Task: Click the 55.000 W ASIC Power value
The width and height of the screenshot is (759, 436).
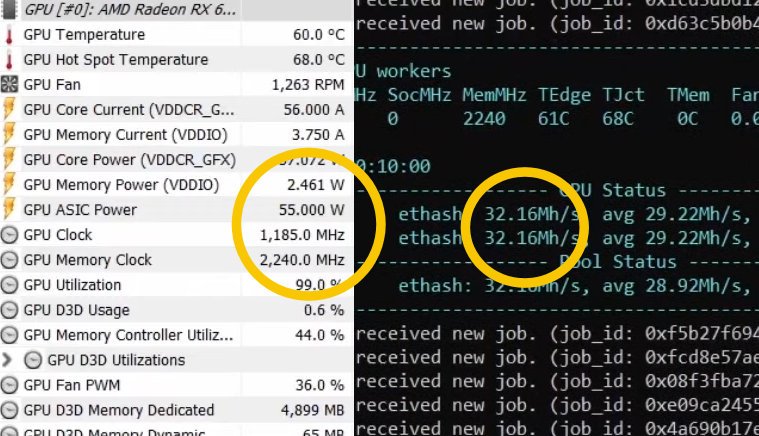Action: (314, 210)
